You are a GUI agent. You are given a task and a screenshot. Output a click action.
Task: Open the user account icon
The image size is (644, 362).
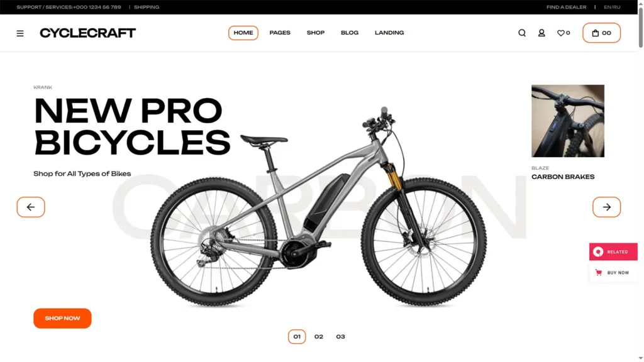click(x=541, y=33)
